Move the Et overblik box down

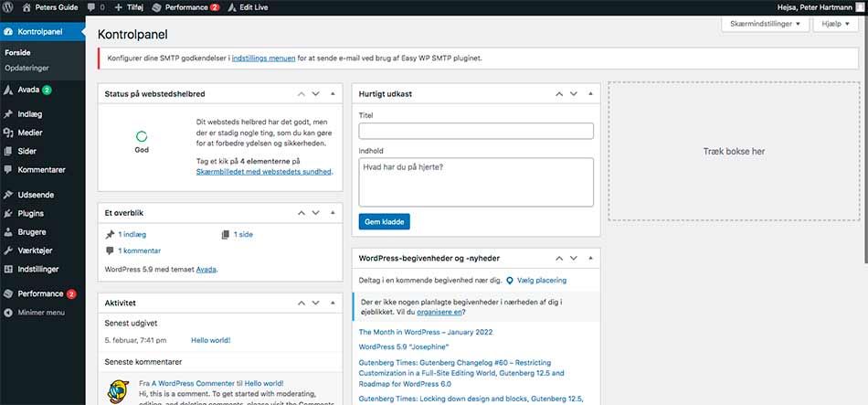(x=315, y=213)
